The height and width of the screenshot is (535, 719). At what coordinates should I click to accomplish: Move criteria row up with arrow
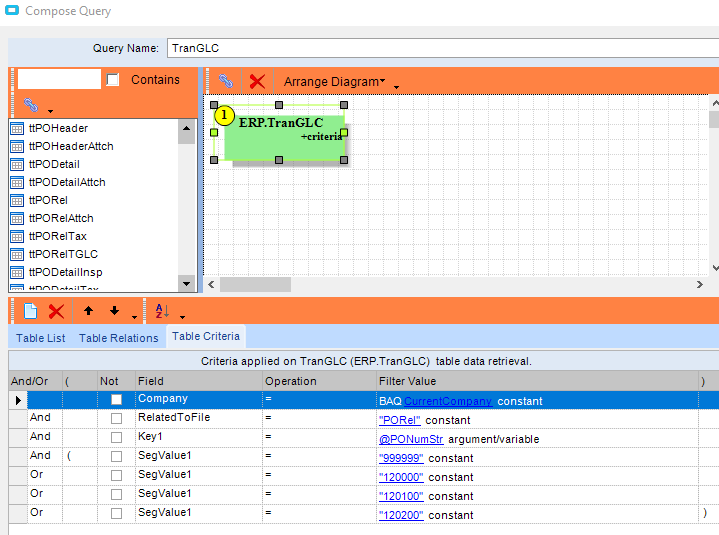click(88, 312)
